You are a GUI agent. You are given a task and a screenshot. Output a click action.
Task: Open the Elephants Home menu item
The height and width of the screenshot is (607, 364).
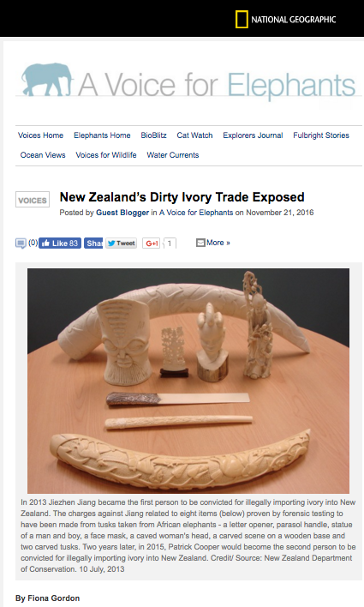tap(102, 135)
